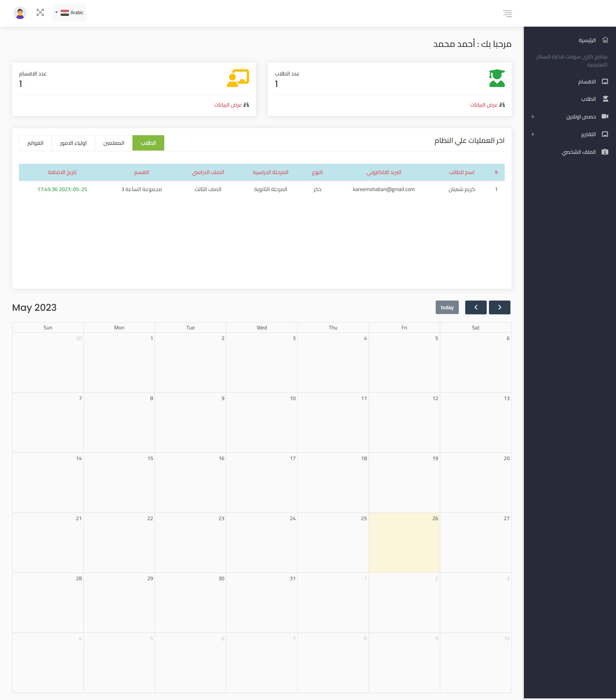Expand التقارير submenu plus sign
Image resolution: width=616 pixels, height=700 pixels.
(533, 134)
